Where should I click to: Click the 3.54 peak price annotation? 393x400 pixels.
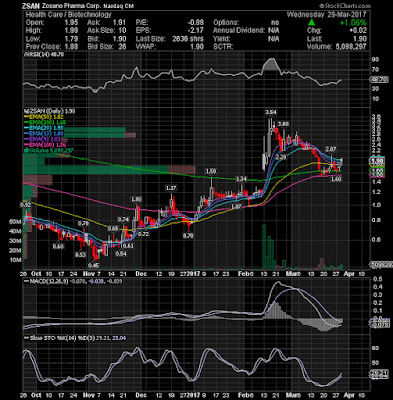point(271,112)
